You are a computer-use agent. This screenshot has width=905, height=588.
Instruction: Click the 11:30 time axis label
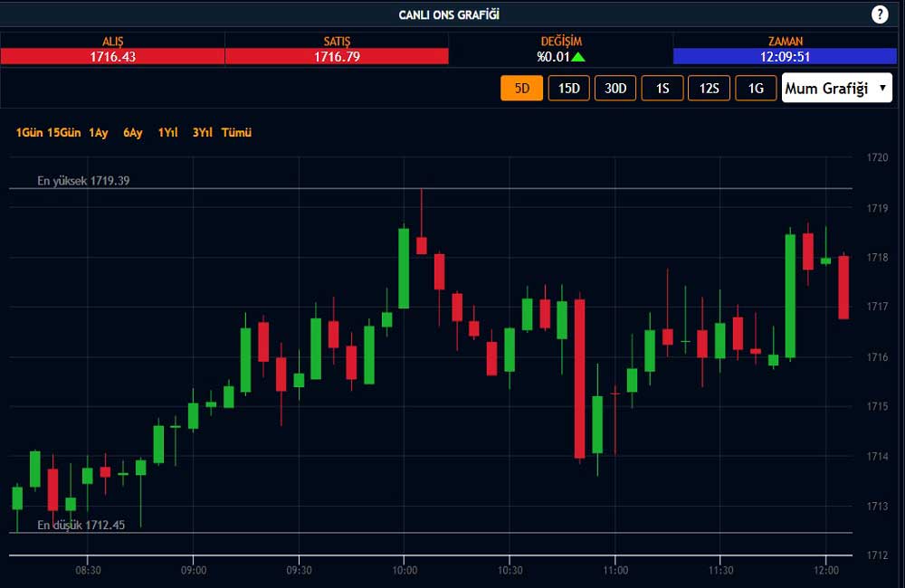[721, 571]
